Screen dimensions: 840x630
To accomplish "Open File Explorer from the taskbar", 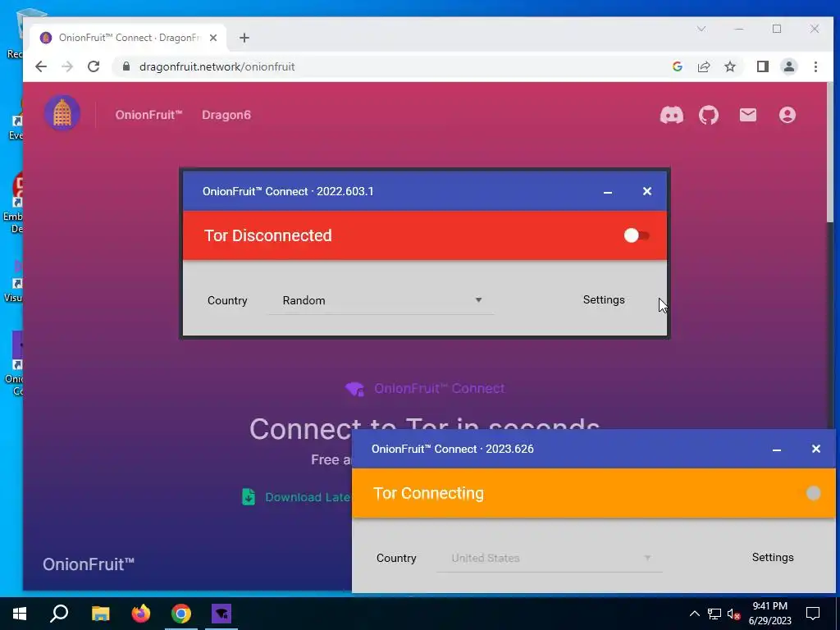I will click(100, 614).
